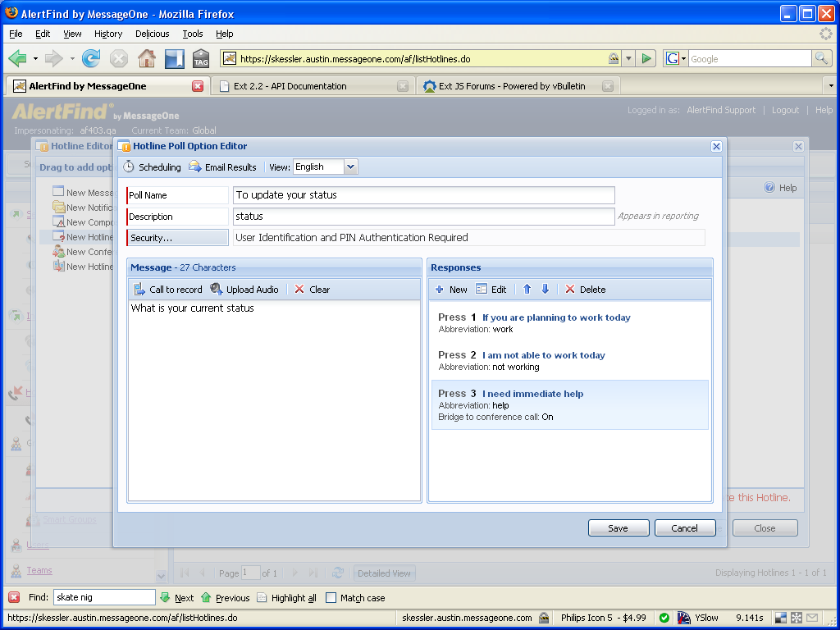Click the message text area

click(x=274, y=400)
